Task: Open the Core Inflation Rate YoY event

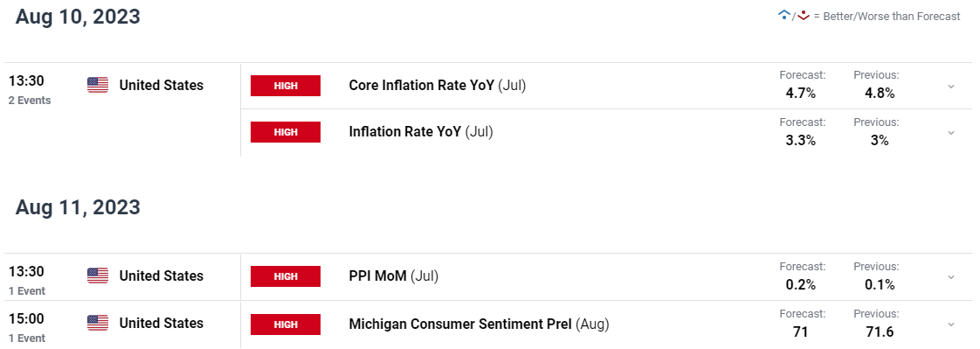Action: pos(438,85)
